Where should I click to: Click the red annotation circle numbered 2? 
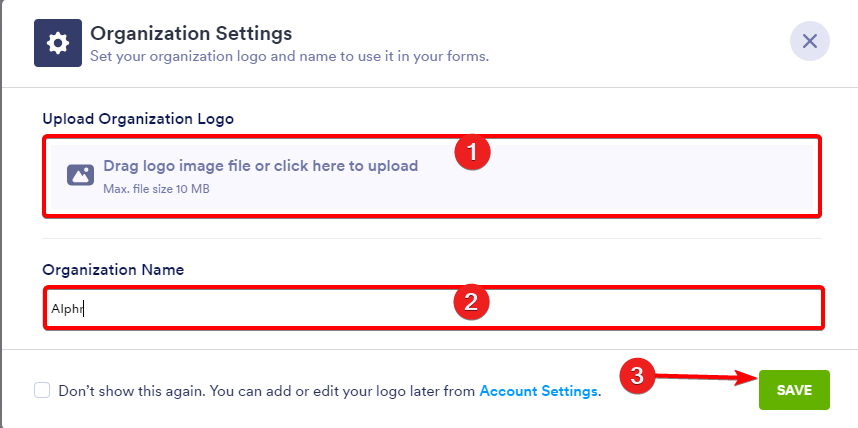[471, 301]
